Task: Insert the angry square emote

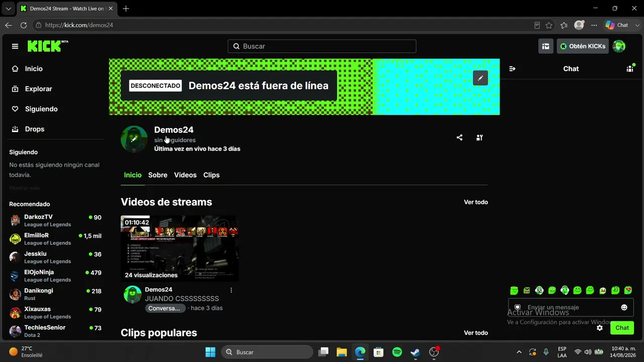Action: (x=527, y=290)
